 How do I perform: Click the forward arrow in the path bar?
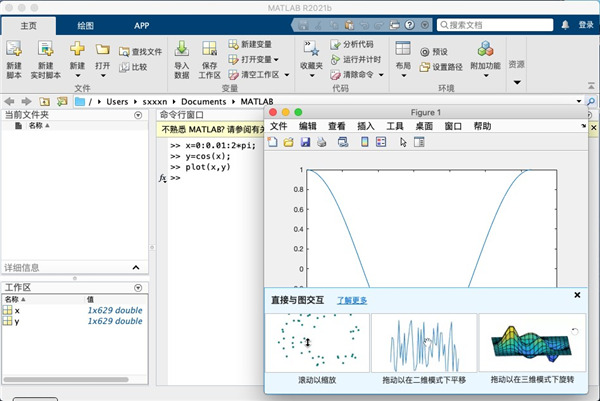[x=26, y=101]
